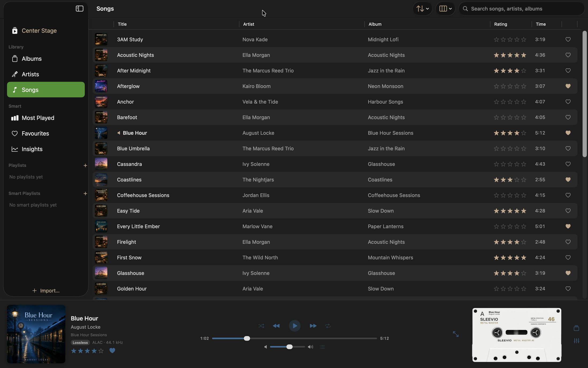Sort by the Rating column header
This screenshot has width=588, height=368.
[500, 24]
